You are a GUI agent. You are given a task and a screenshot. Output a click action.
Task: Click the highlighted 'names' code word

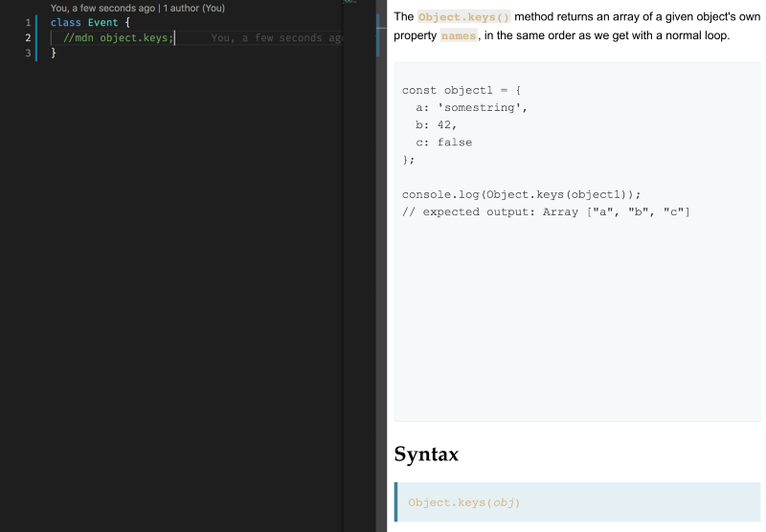pos(459,35)
